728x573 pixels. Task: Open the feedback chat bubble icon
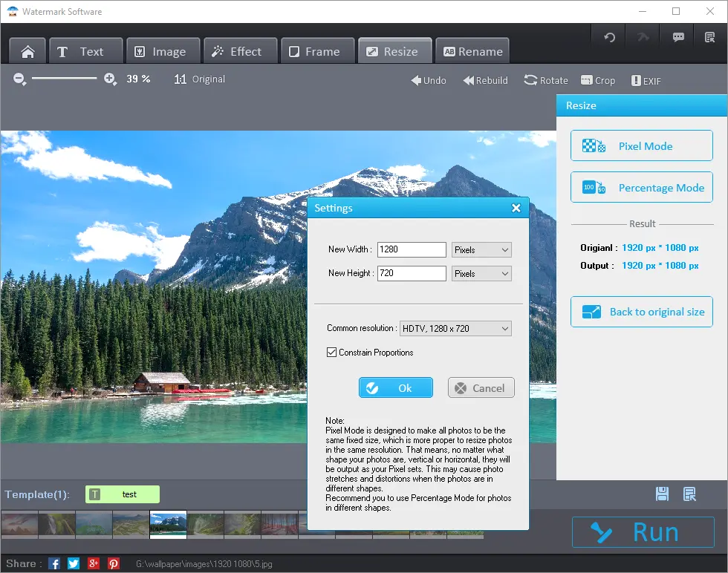677,37
